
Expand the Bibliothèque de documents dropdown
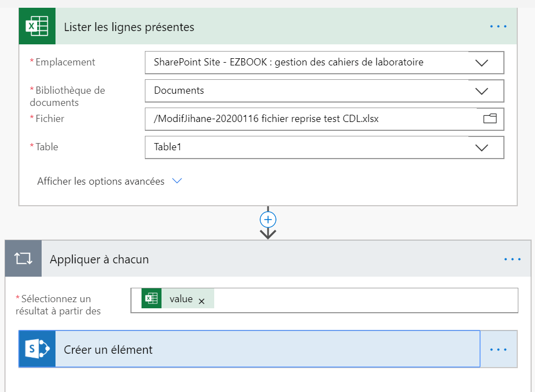pos(482,91)
